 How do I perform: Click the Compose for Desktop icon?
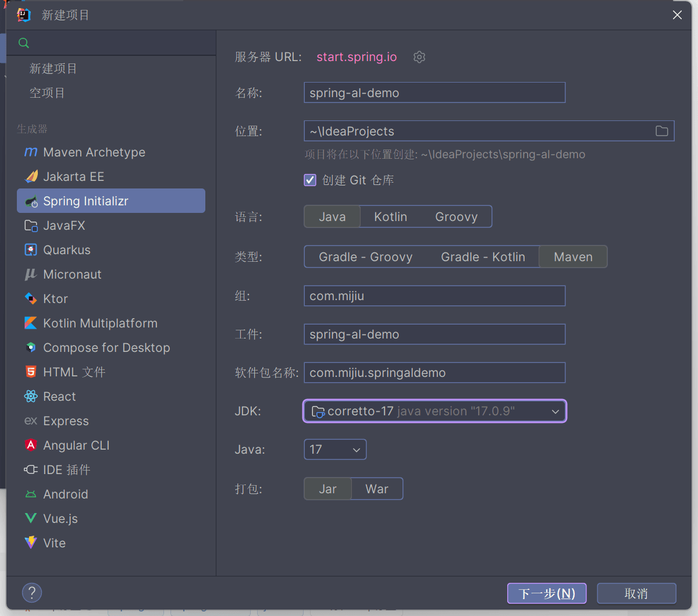point(31,348)
